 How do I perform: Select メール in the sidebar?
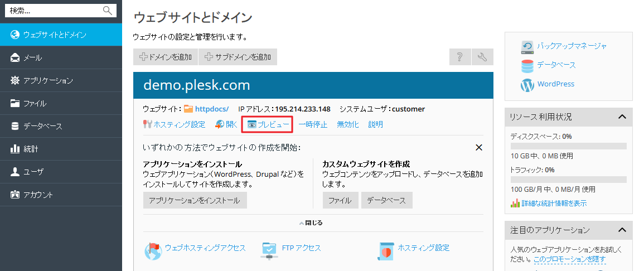tap(32, 58)
